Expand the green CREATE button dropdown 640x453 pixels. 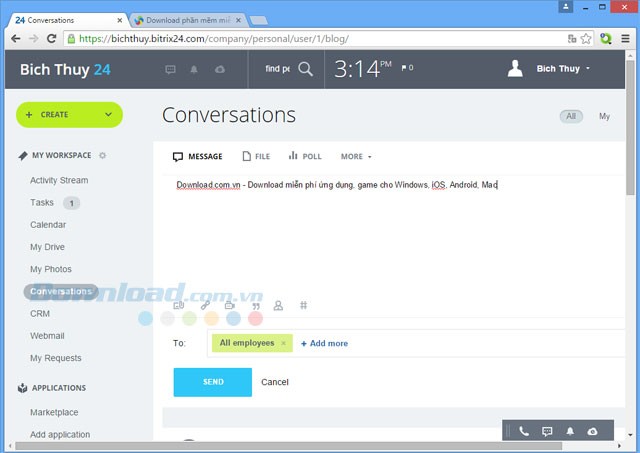(109, 114)
